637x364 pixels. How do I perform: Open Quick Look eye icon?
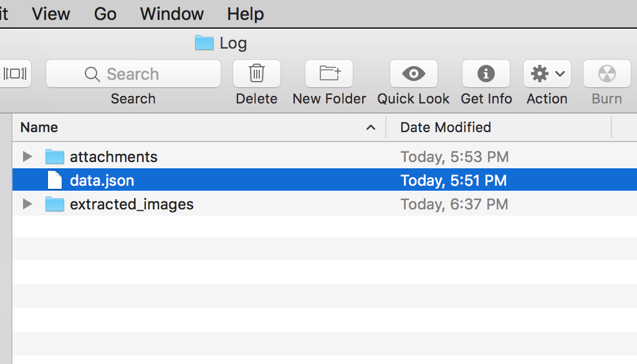pyautogui.click(x=414, y=74)
